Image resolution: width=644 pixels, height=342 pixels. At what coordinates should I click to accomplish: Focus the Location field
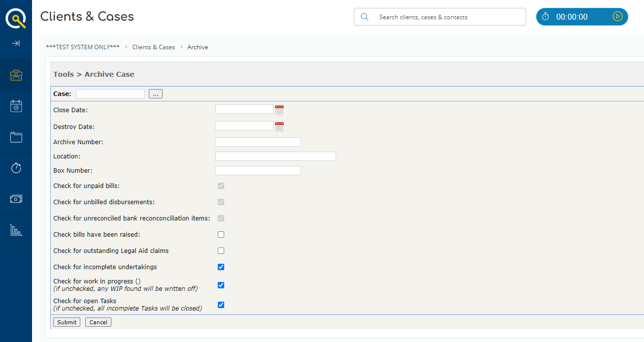[275, 156]
